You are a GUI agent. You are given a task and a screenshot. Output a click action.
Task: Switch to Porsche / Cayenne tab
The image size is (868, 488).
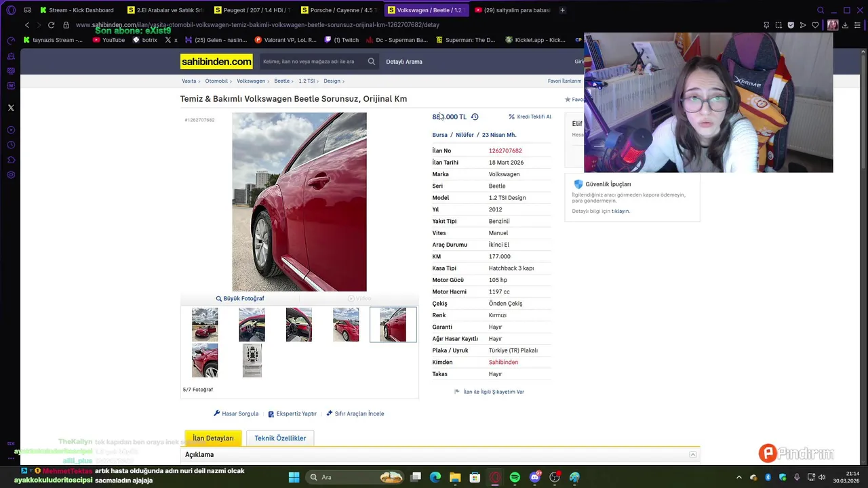point(338,10)
